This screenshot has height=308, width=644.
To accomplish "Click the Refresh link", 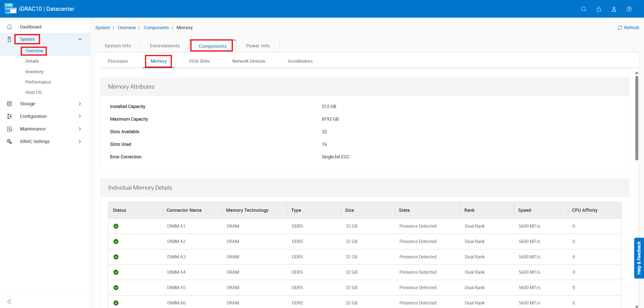I will pos(628,28).
